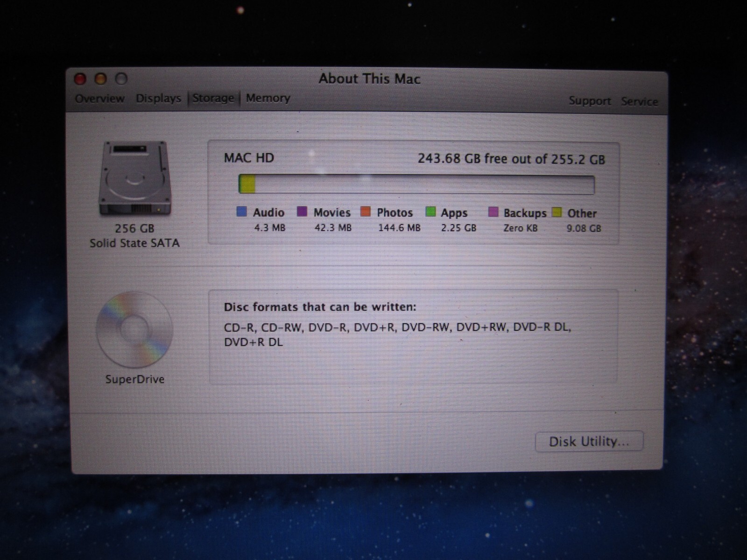Switch to the Overview tab

click(99, 98)
